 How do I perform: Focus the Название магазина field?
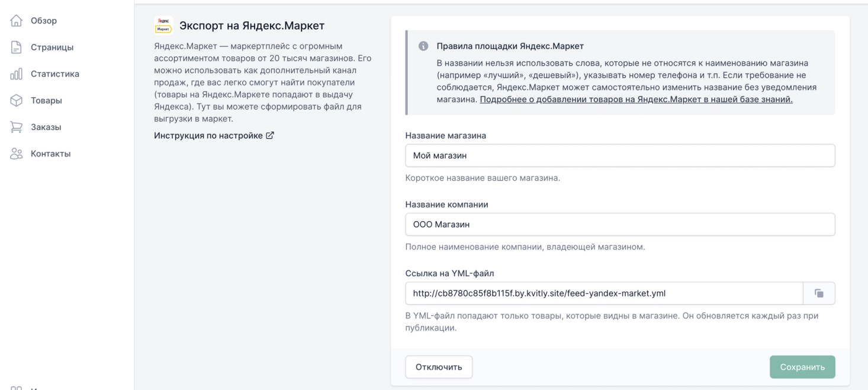pyautogui.click(x=620, y=155)
